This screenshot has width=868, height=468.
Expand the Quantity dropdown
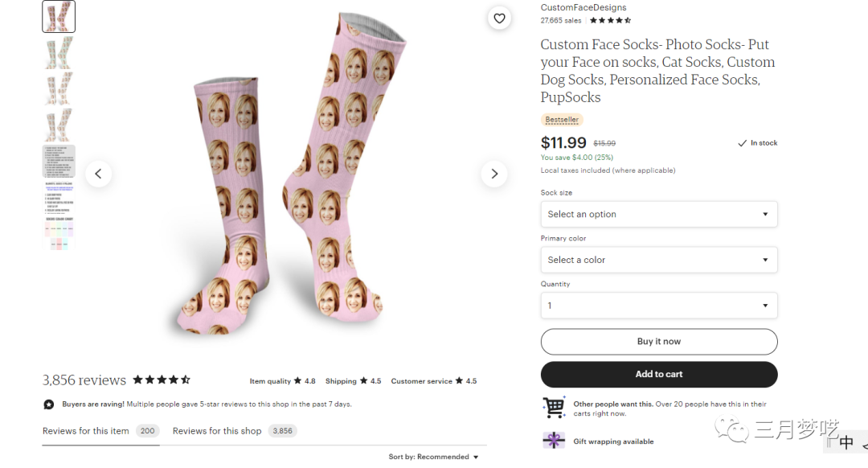pyautogui.click(x=658, y=306)
